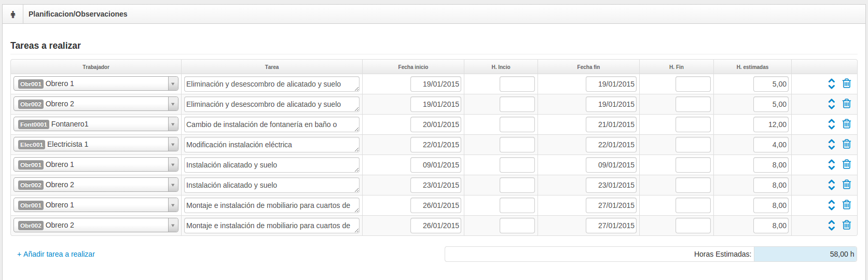
Task: Click the reorder arrows on the last Obrero 2 row
Action: coord(832,225)
